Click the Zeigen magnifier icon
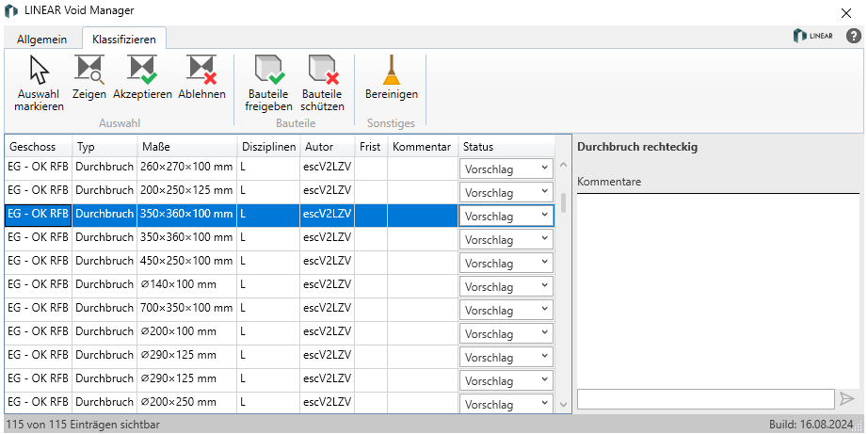The image size is (868, 434). click(x=89, y=70)
